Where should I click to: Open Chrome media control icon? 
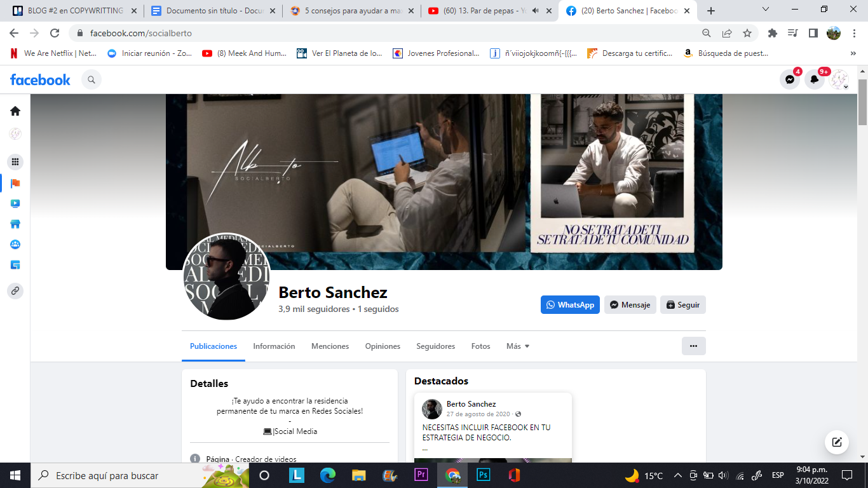792,33
